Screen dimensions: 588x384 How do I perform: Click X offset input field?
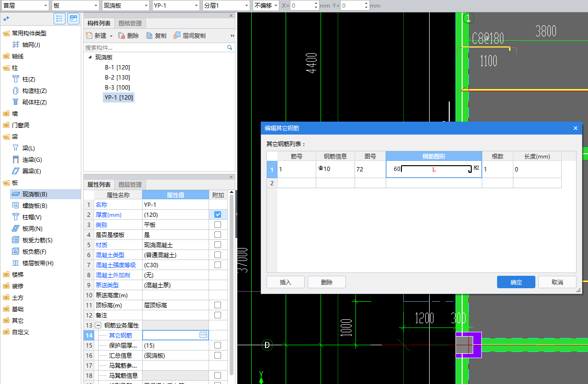(302, 6)
